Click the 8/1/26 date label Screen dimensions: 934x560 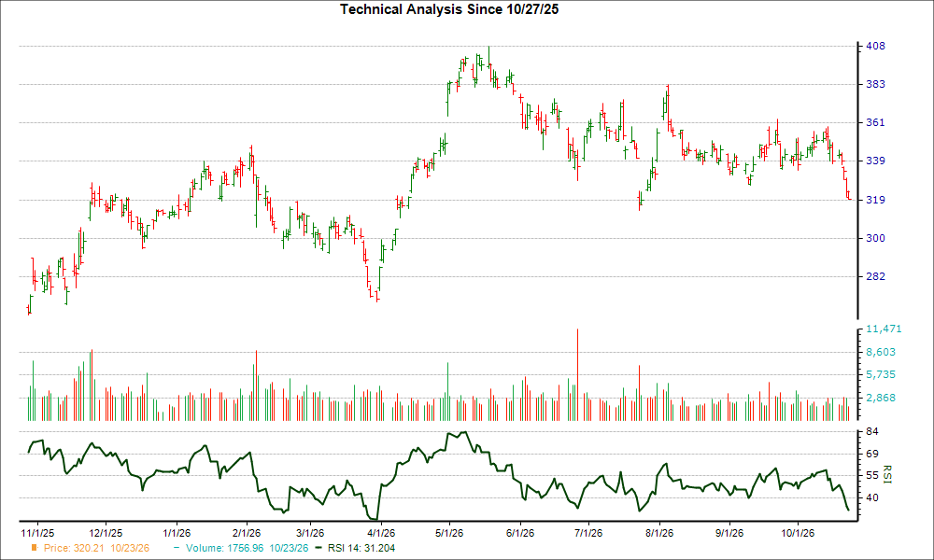coord(658,533)
